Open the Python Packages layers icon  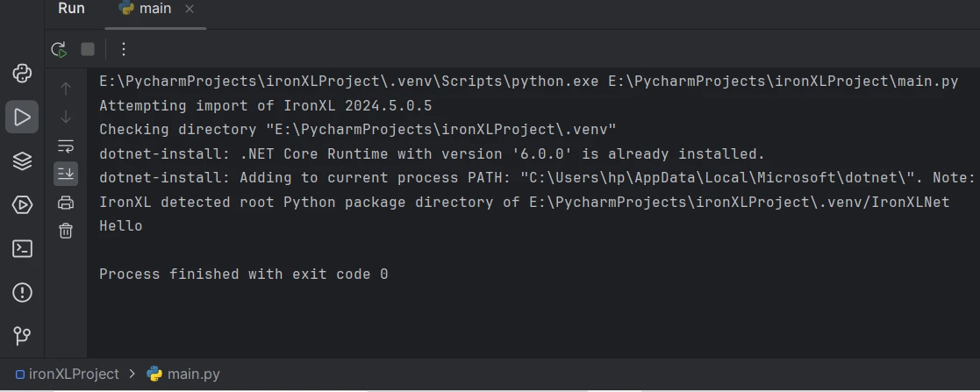22,160
